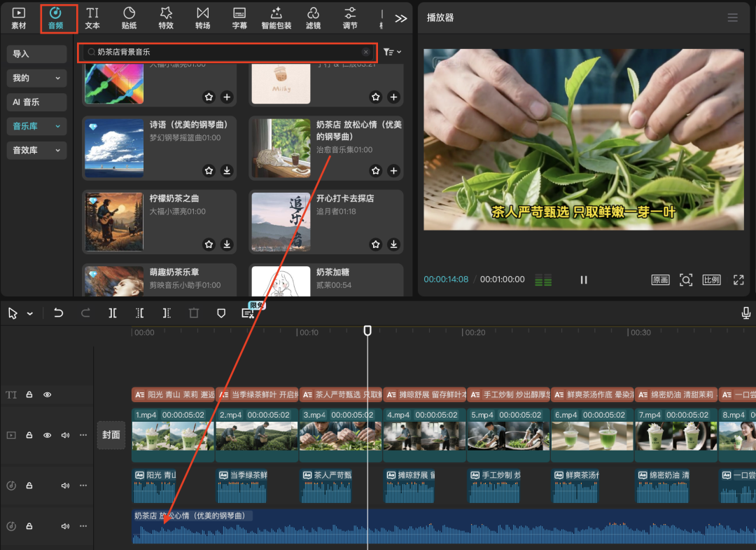The width and height of the screenshot is (756, 550).
Task: Download the 诗语 piano track
Action: pos(227,170)
